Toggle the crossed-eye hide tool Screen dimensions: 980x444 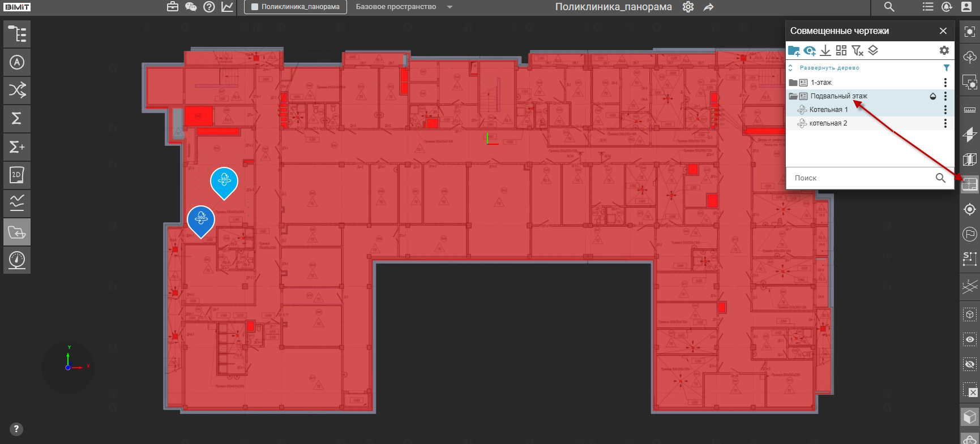pos(970,365)
